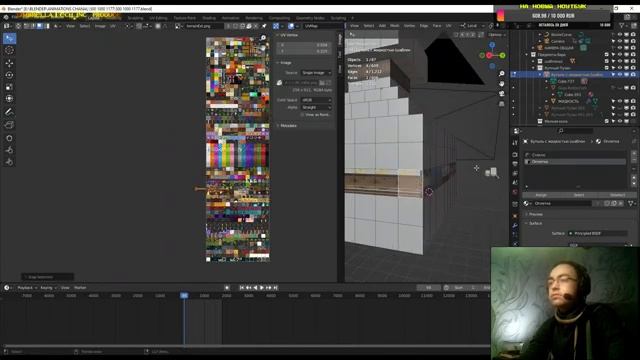Enable View as Render checkbox

click(302, 115)
